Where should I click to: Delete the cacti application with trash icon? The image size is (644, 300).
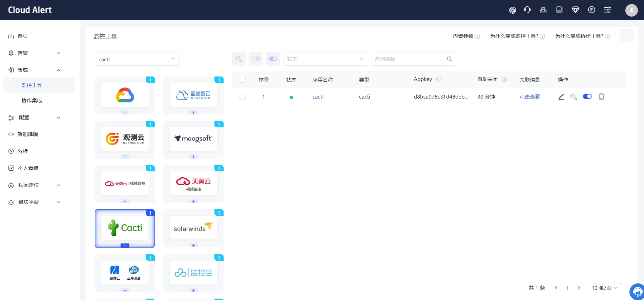(601, 97)
